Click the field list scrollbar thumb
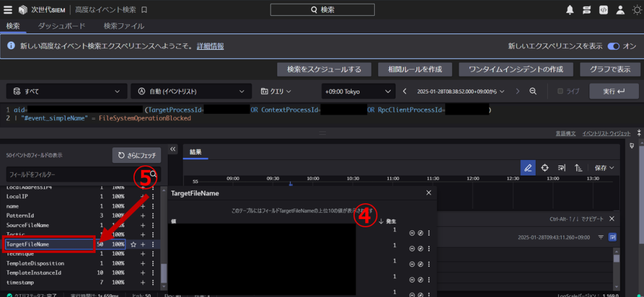644x297 pixels. [164, 274]
